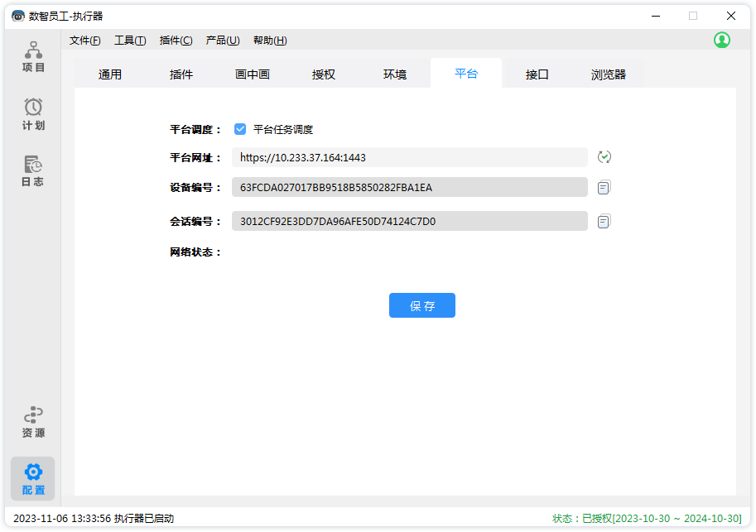
Task: Copy the 会话编号 session ID
Action: (604, 221)
